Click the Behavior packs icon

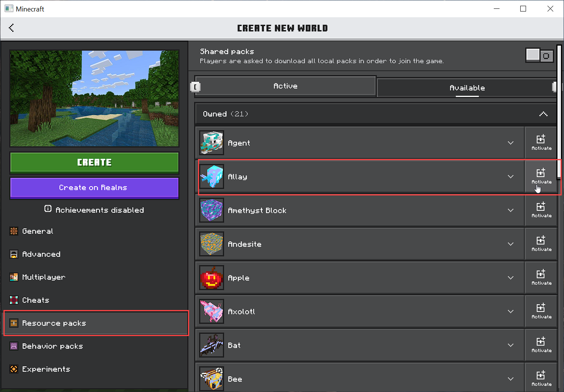click(14, 346)
